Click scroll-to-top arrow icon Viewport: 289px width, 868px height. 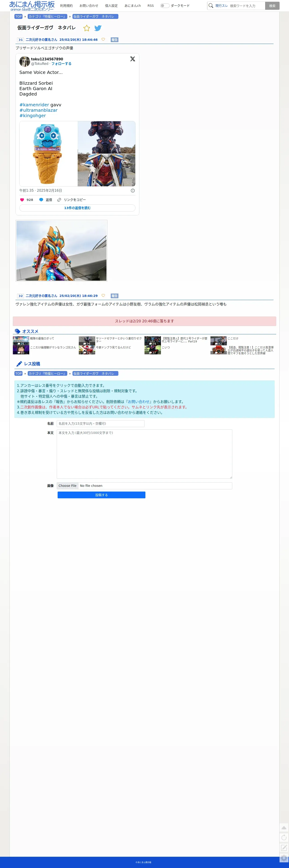(x=284, y=828)
